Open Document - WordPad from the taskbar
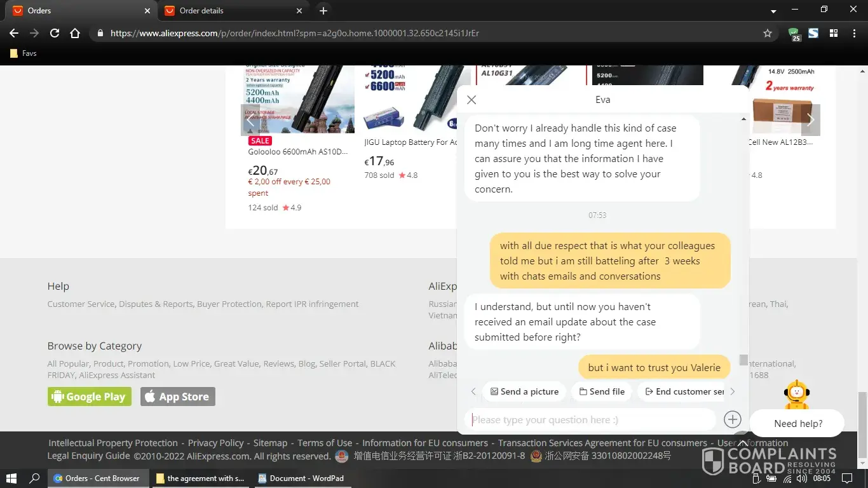This screenshot has width=868, height=488. [301, 478]
